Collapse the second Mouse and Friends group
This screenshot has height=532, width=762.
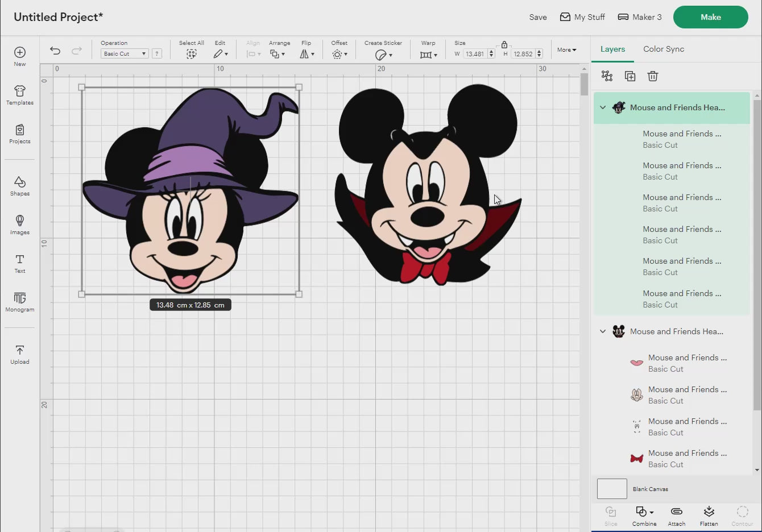click(603, 331)
